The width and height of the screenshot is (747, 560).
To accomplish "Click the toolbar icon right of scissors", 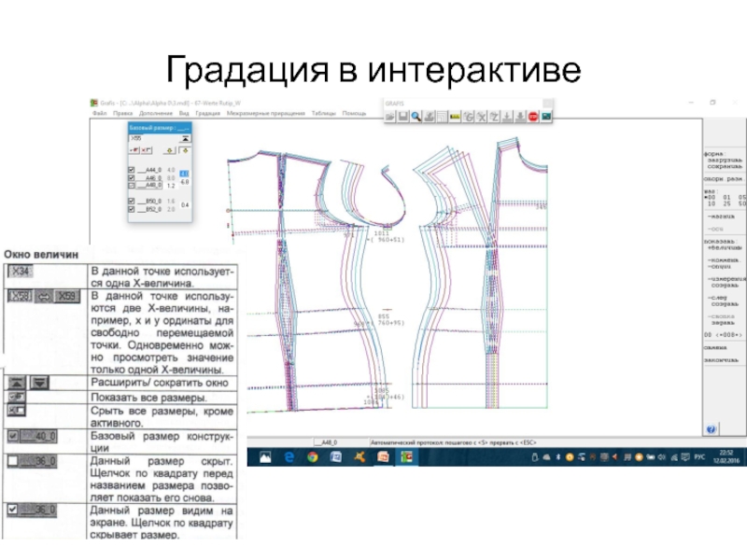I will click(x=494, y=116).
